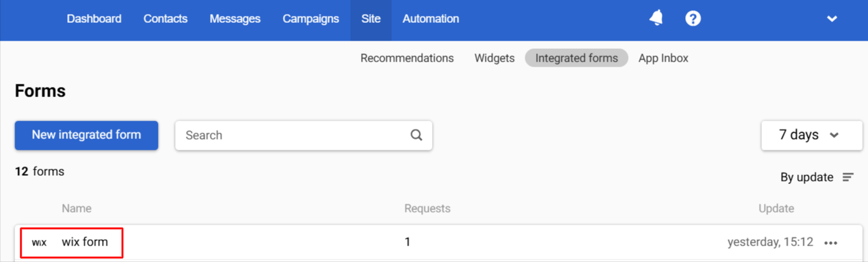Focus the forms Search input field
Screen dimensions: 868x262
292,135
